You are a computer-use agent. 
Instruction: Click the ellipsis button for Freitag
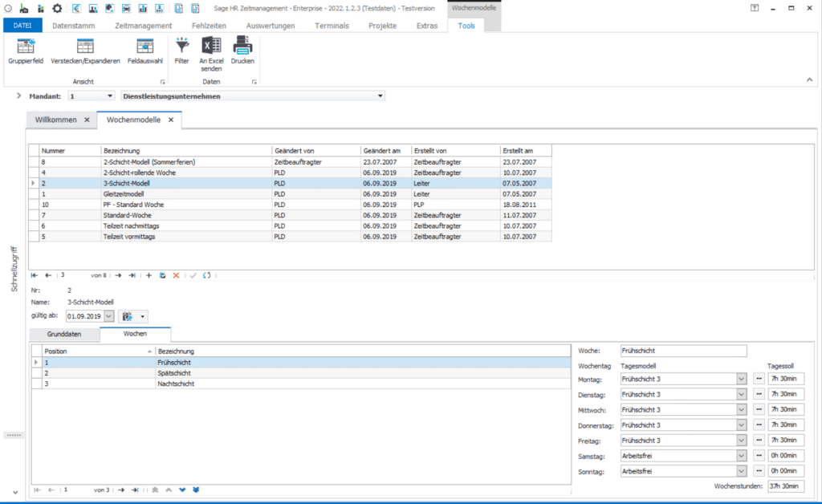759,440
